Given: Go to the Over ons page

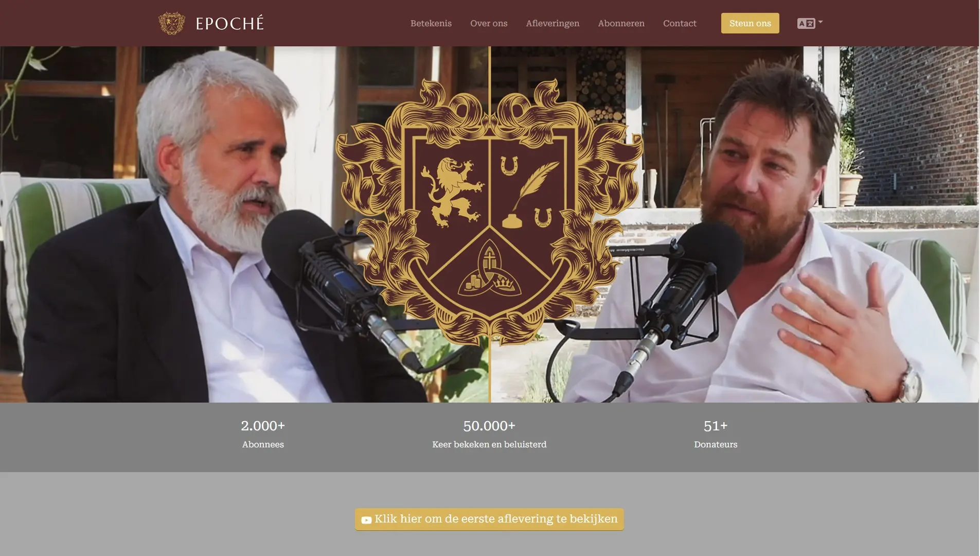Looking at the screenshot, I should pos(489,23).
